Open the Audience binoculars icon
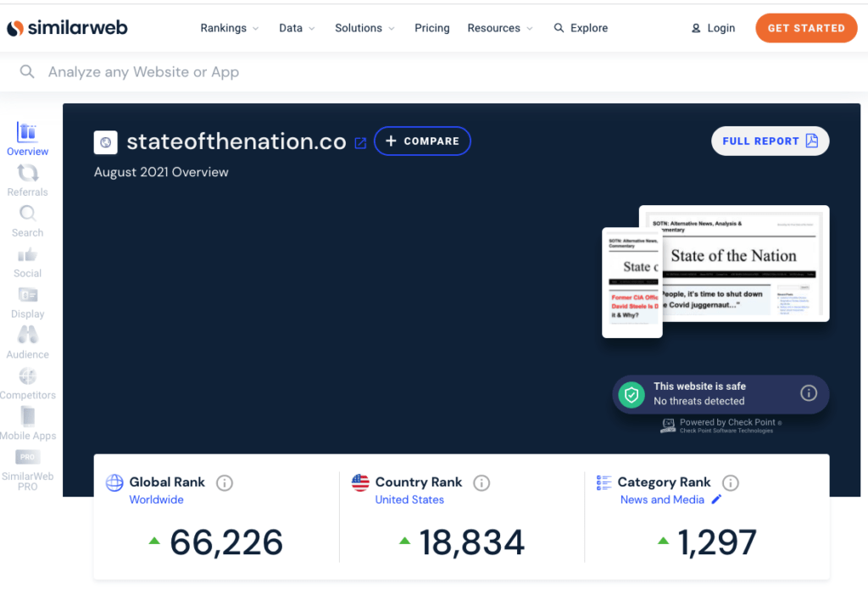 click(x=27, y=335)
